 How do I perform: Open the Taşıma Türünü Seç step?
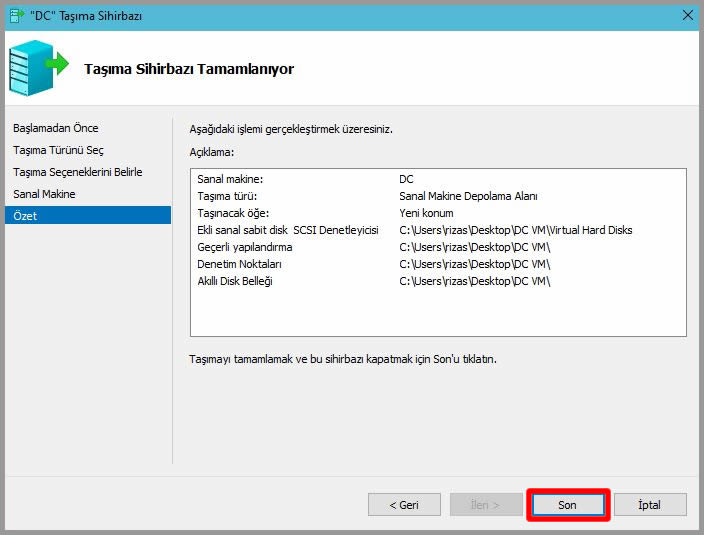click(58, 150)
